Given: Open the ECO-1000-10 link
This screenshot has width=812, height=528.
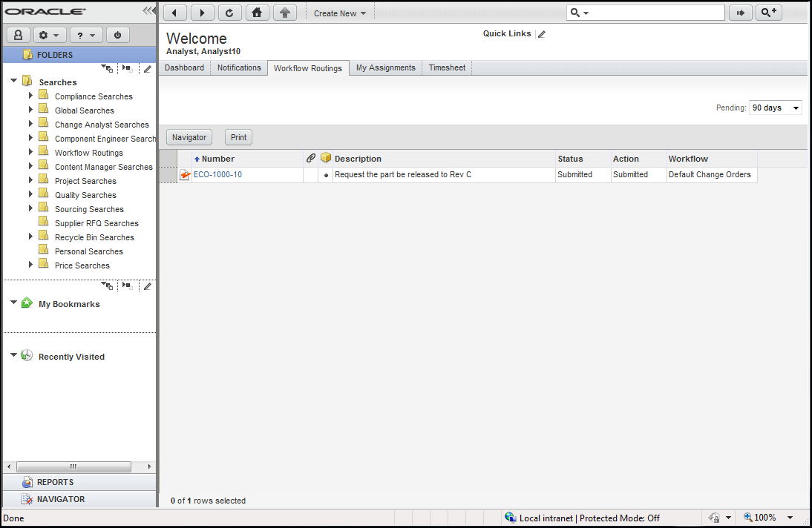Looking at the screenshot, I should pyautogui.click(x=217, y=175).
